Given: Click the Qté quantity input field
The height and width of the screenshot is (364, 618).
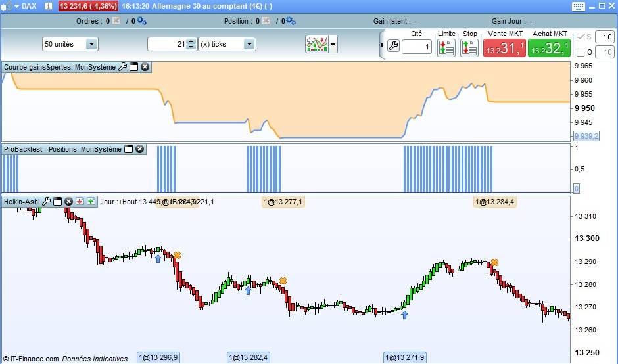Looking at the screenshot, I should (417, 47).
